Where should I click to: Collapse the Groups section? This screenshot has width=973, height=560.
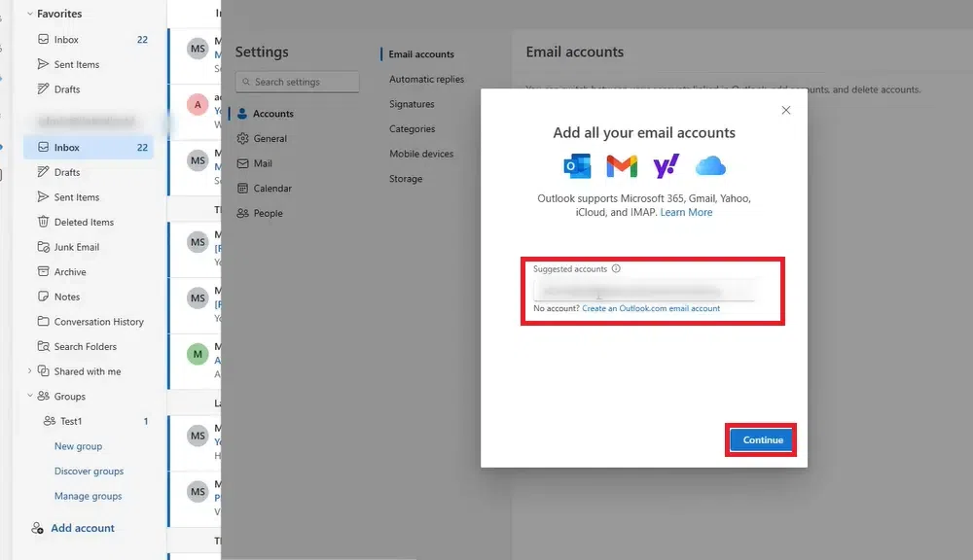[x=29, y=396]
